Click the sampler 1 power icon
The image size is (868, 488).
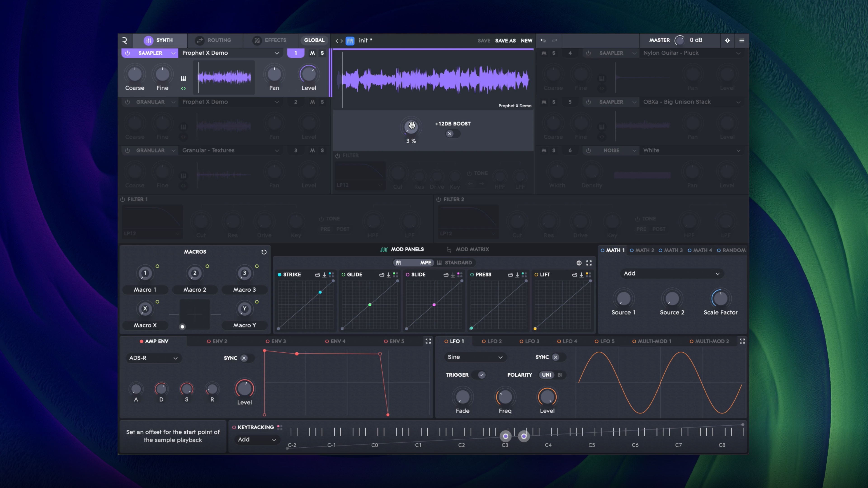point(127,53)
